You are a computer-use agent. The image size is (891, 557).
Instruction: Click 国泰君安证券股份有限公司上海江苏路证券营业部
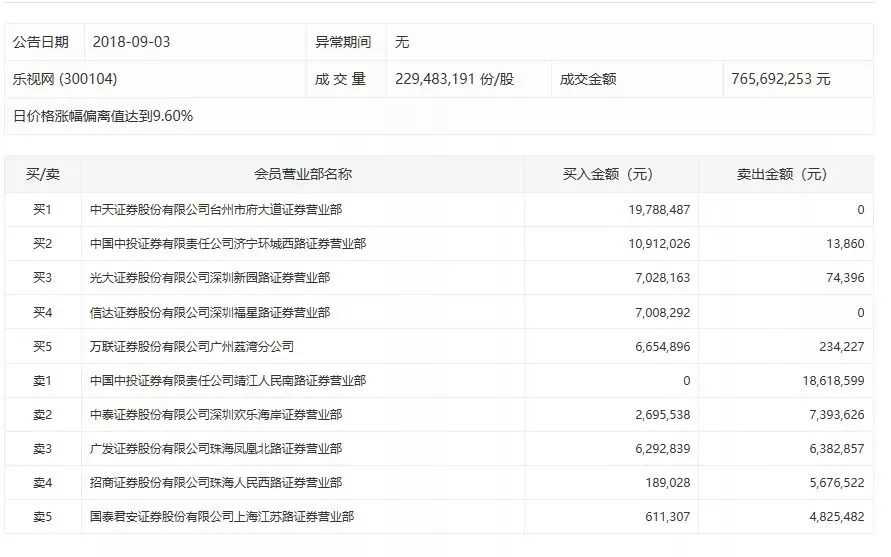click(222, 517)
